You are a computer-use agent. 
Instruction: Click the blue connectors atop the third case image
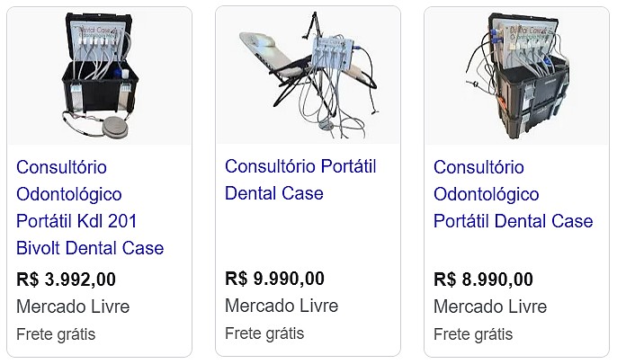point(493,34)
